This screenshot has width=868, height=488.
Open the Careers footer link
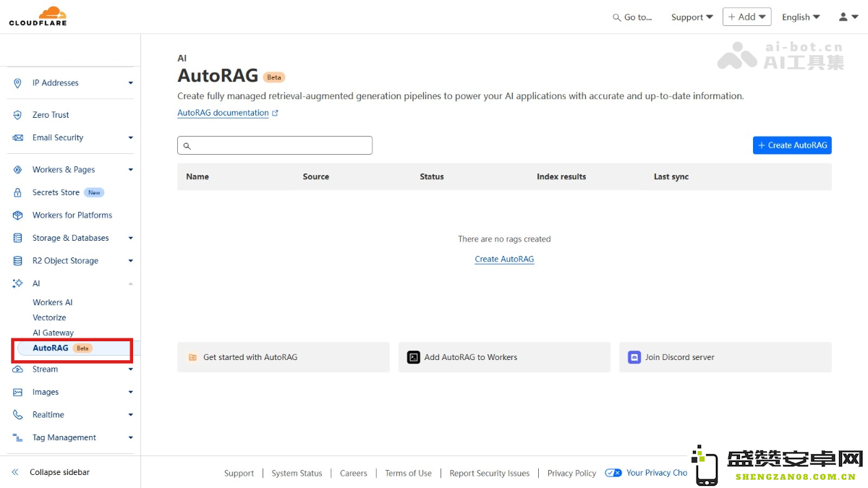(354, 474)
